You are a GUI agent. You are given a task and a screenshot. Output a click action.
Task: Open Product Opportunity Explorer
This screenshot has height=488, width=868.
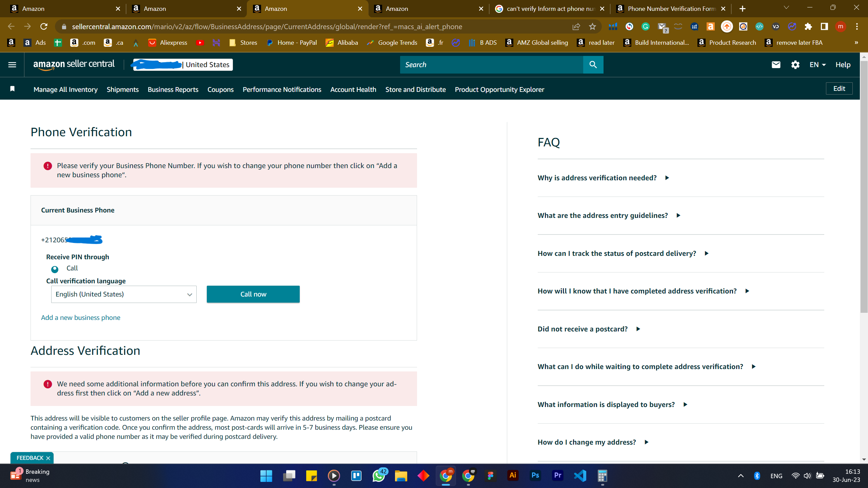click(499, 89)
